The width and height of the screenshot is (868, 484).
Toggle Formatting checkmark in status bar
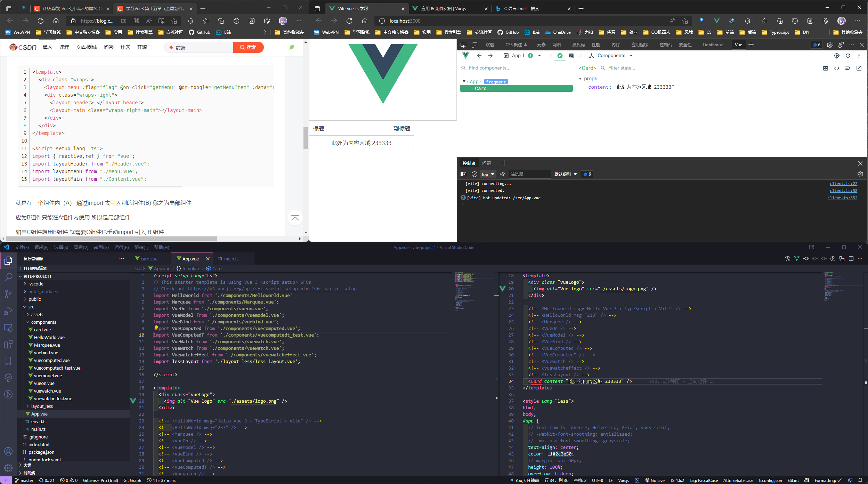pyautogui.click(x=828, y=481)
